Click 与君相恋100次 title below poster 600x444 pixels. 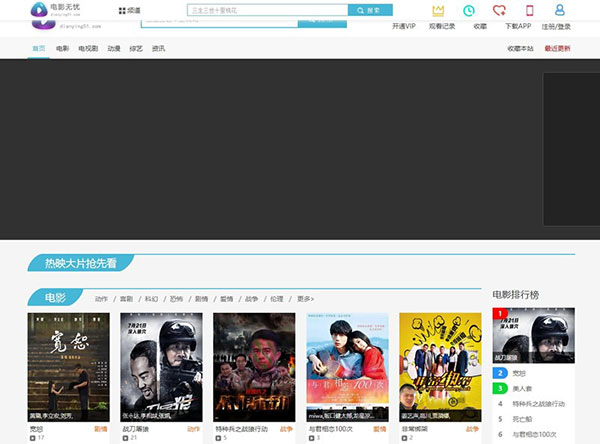[x=331, y=429]
